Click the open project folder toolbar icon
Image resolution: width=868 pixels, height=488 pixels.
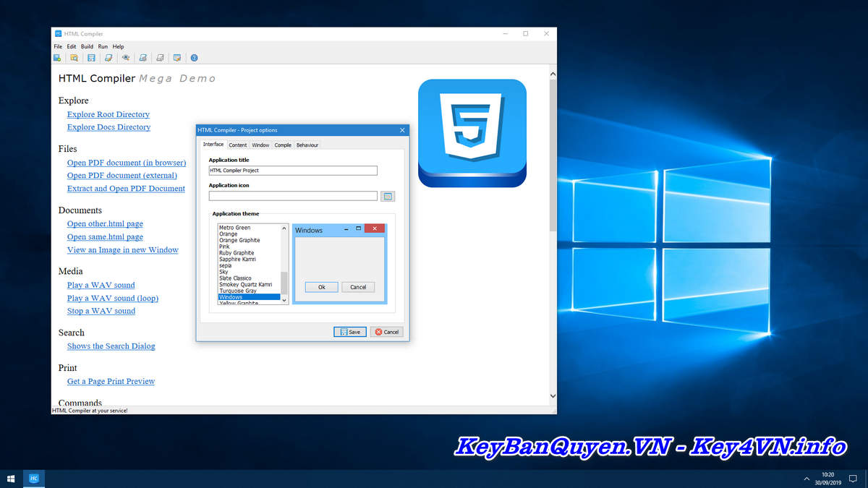(x=74, y=58)
